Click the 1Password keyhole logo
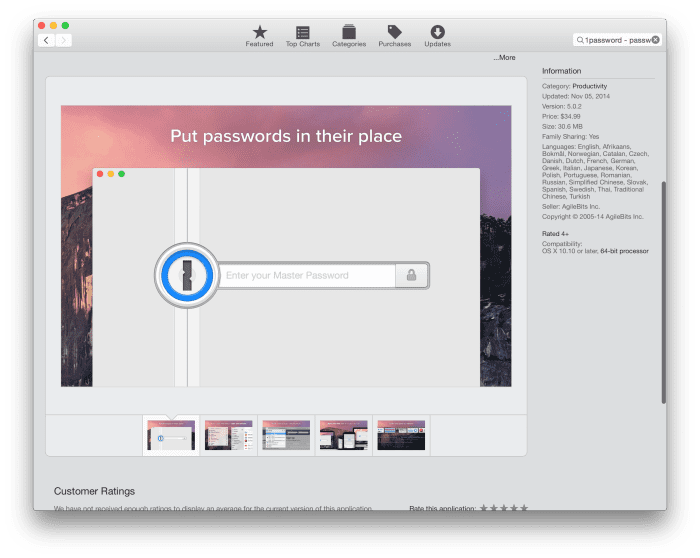 point(185,275)
